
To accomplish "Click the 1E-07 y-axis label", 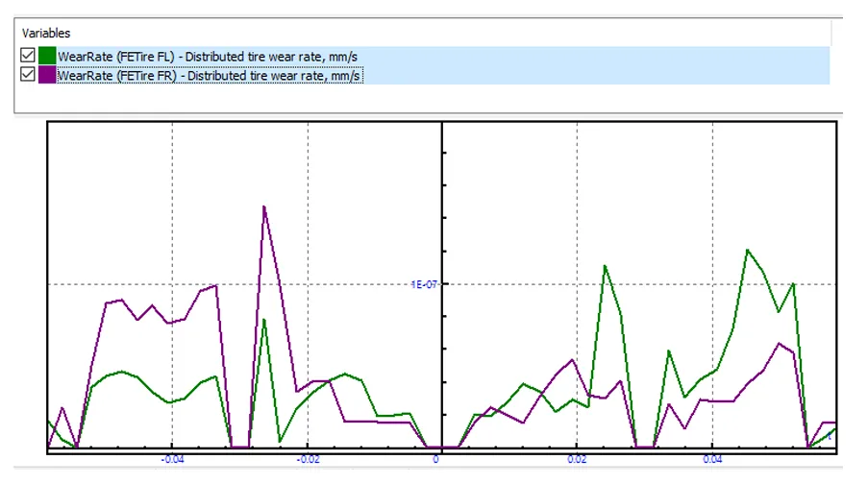I will (424, 284).
